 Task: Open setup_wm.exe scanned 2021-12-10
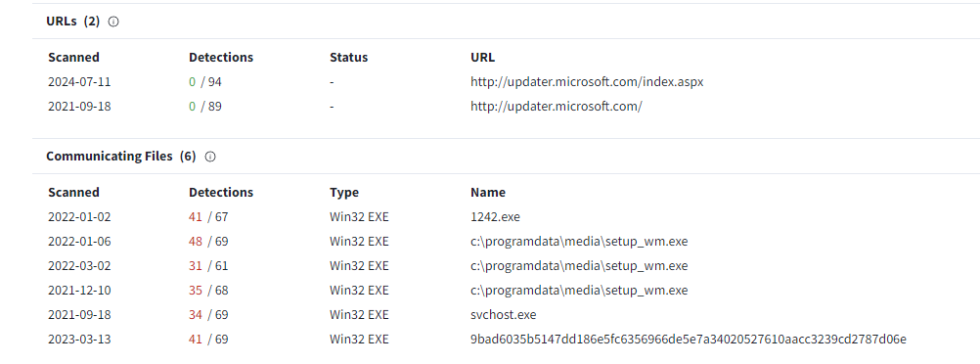[x=579, y=291]
